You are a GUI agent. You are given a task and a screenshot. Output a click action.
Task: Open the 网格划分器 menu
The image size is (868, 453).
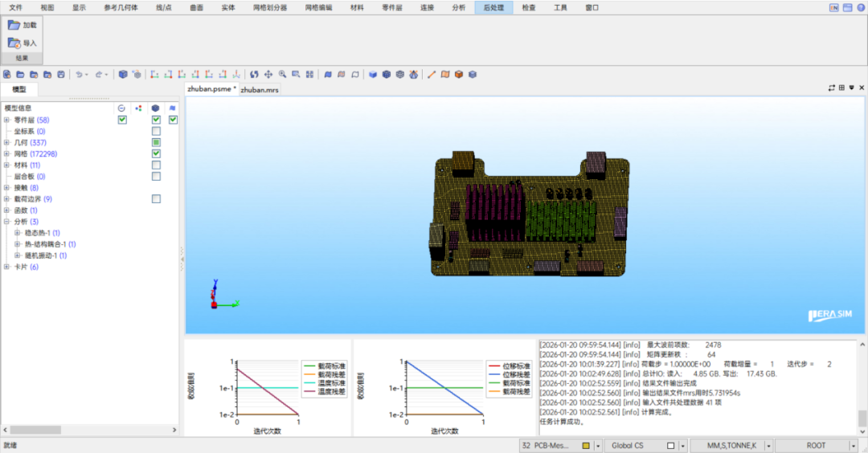[x=269, y=7]
